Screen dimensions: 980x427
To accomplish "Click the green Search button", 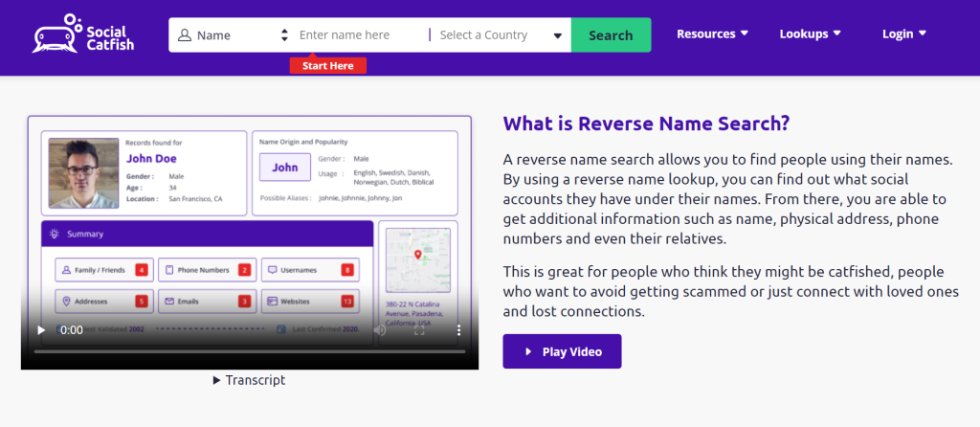I will [x=611, y=35].
